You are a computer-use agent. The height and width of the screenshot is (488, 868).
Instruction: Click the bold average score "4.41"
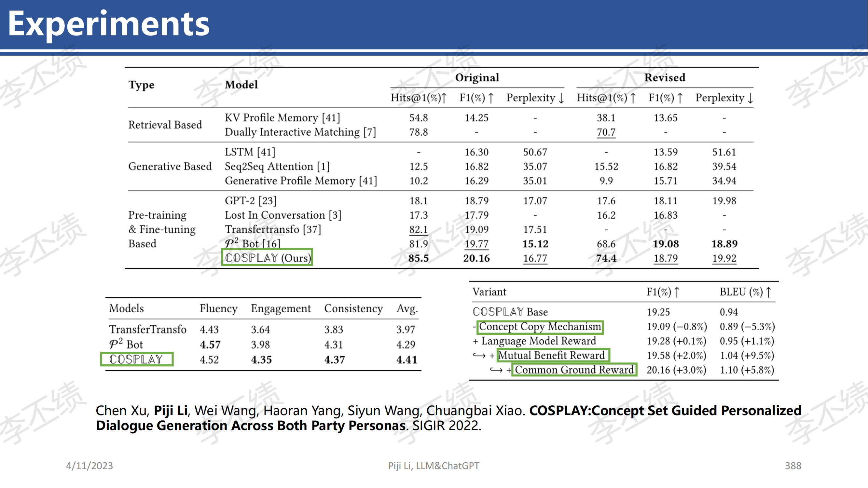(407, 360)
